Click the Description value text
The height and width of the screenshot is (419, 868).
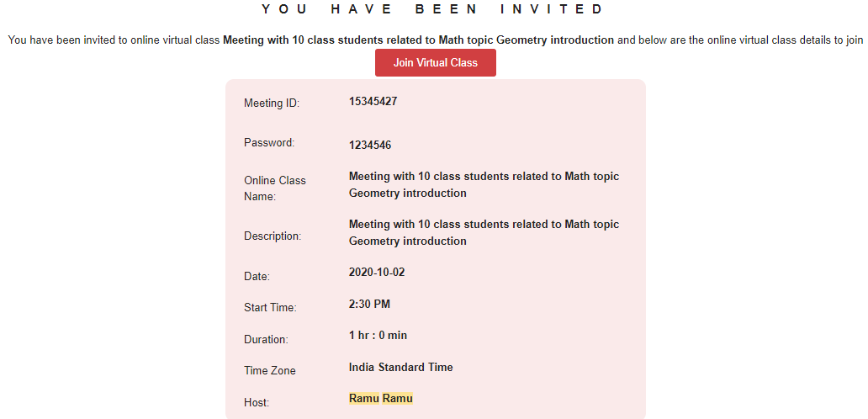click(x=484, y=232)
